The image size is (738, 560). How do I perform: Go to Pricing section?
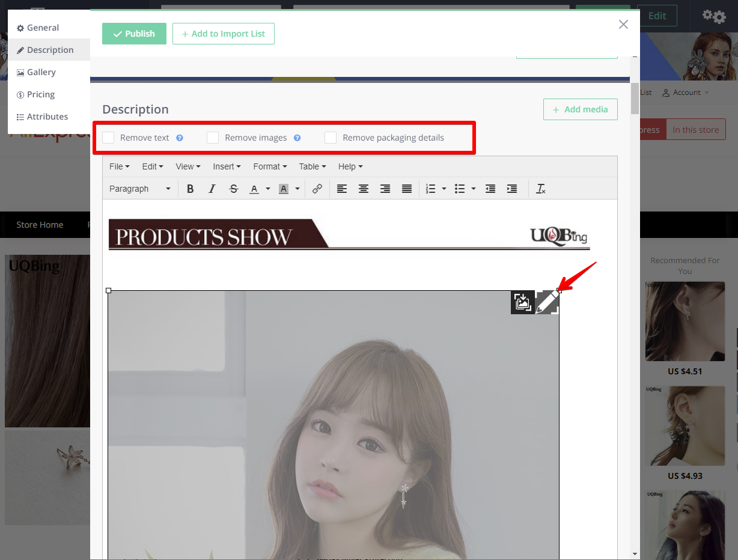tap(49, 94)
